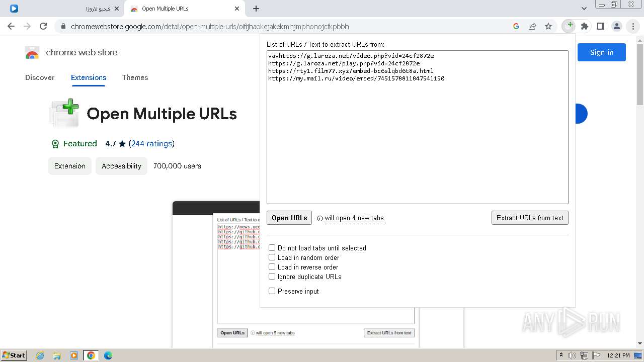Click network icon in system tray

pos(584,355)
